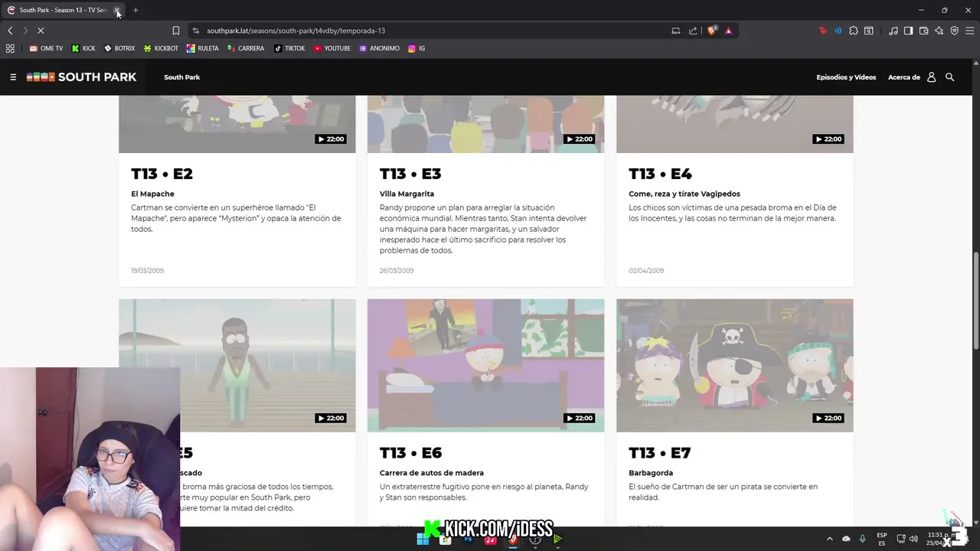Open the RULETA bookmark
The image size is (980, 551).
[x=203, y=48]
